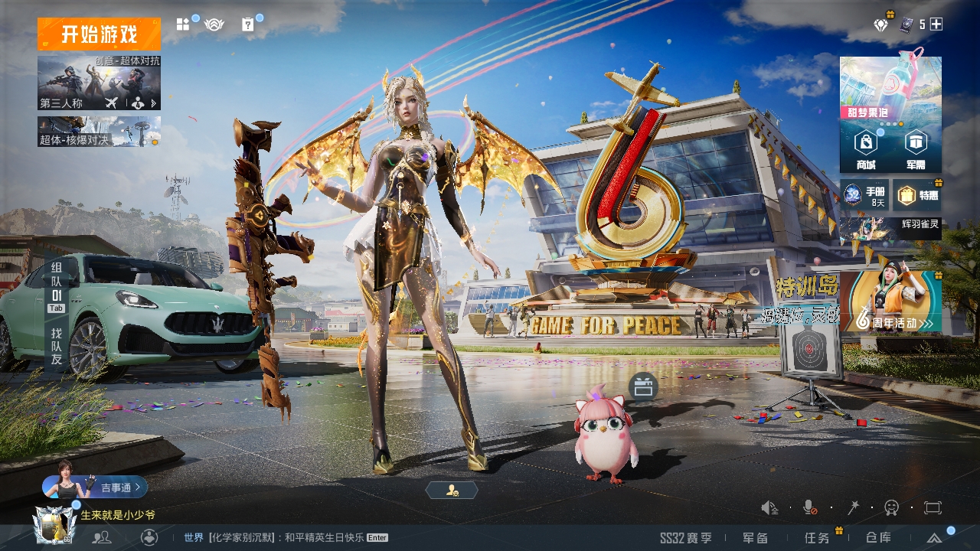Click the orange 开始游戏 start game button
The width and height of the screenshot is (980, 551).
click(x=99, y=34)
